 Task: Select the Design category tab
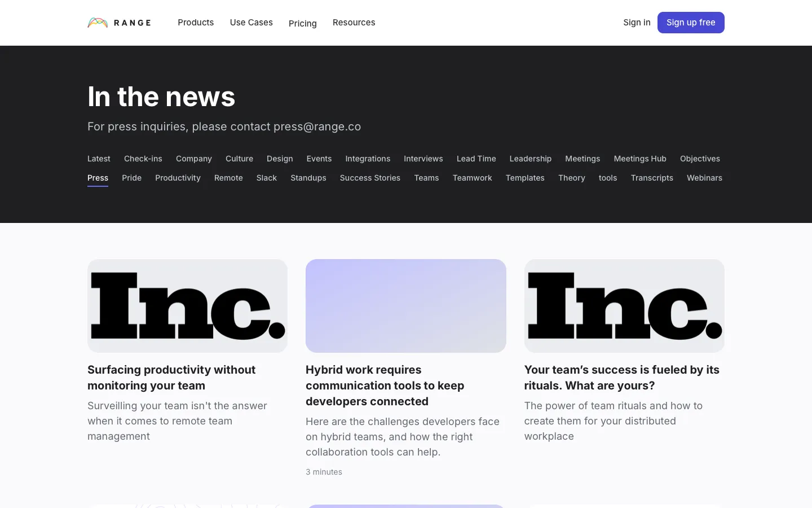[x=280, y=159]
